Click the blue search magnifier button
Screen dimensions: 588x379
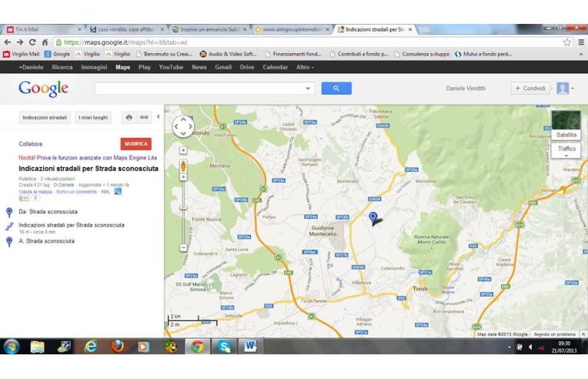click(x=336, y=89)
